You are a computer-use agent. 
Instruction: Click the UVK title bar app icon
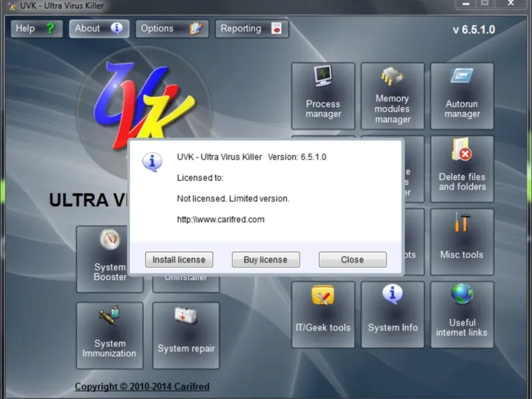click(11, 6)
